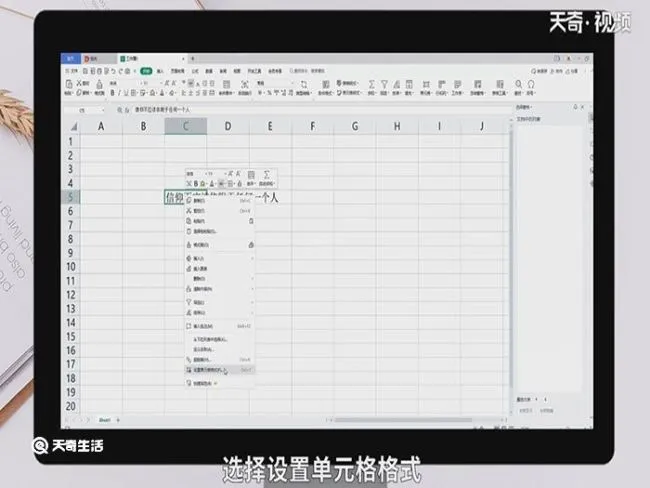Switch to the 页面布局 ribbon tab
The image size is (650, 488).
(x=178, y=71)
